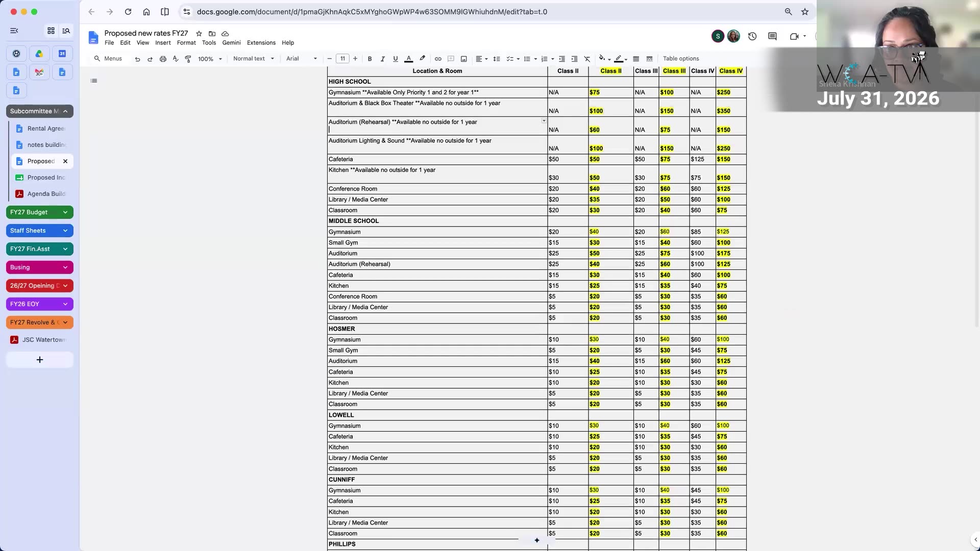Switch to the Agenda Build tab
Viewport: 980px width, 551px height.
(x=42, y=194)
